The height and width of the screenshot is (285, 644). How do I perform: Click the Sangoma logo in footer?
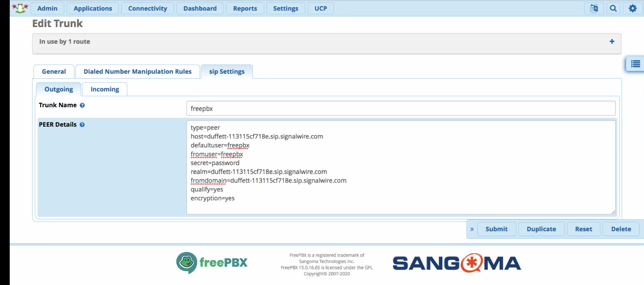[x=456, y=263]
